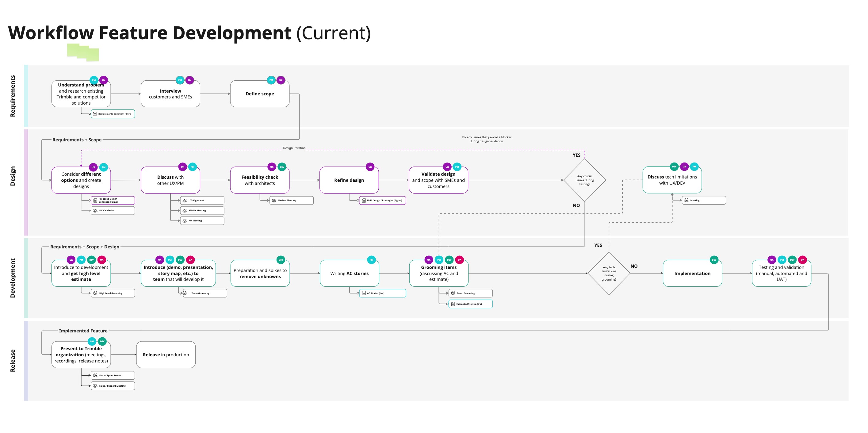Click the Define scope process box

[x=259, y=94]
